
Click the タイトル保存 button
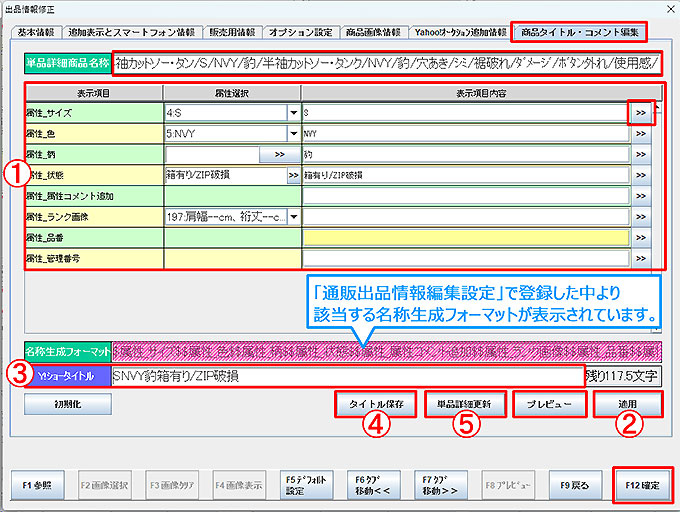(x=376, y=404)
